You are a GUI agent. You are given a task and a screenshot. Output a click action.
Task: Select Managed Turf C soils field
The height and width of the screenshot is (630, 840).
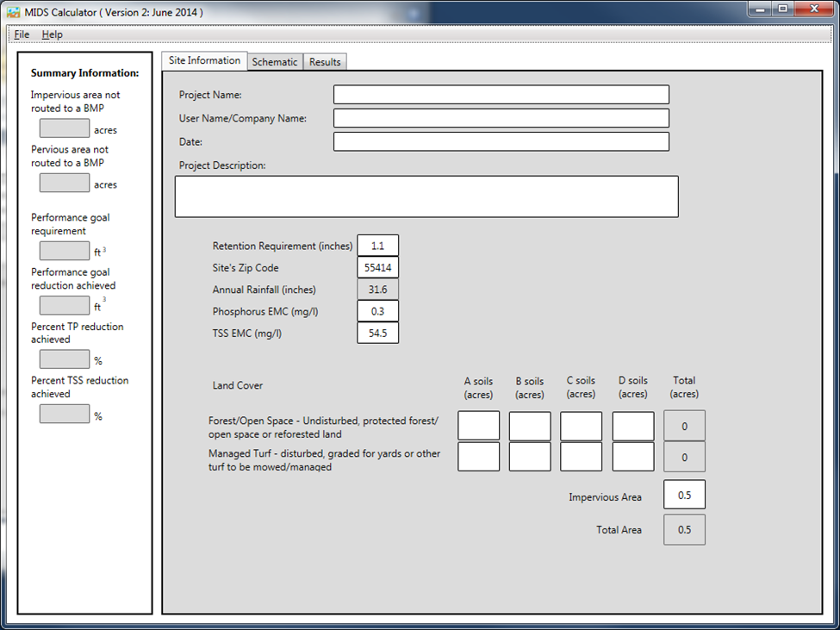click(x=582, y=457)
